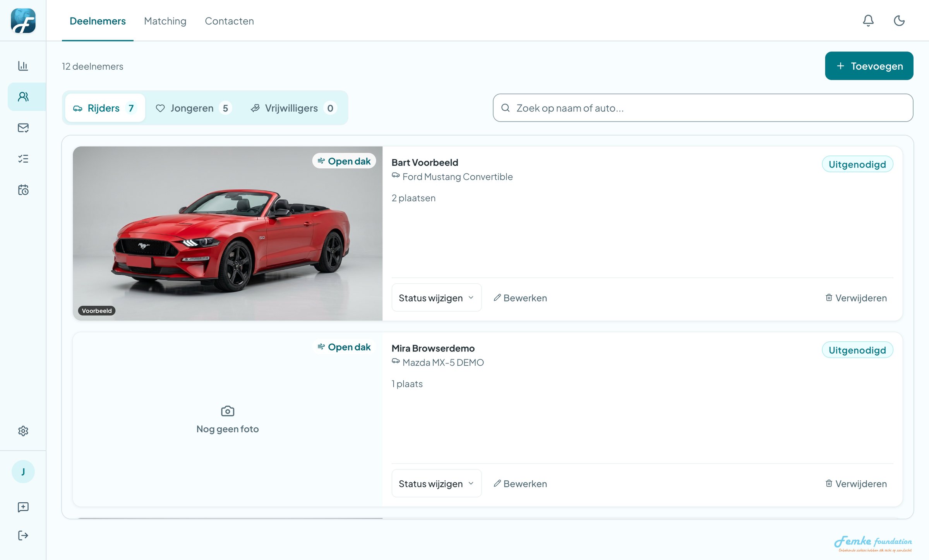Open the Femke Foundation app logo

(23, 21)
